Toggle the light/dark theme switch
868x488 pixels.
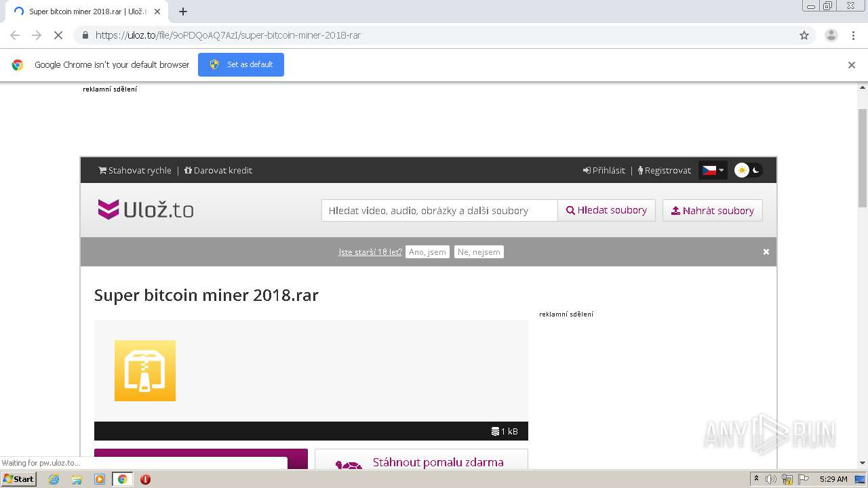coord(749,170)
